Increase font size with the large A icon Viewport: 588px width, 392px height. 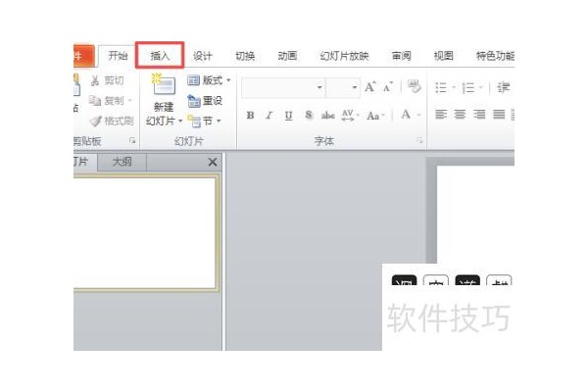(x=369, y=87)
